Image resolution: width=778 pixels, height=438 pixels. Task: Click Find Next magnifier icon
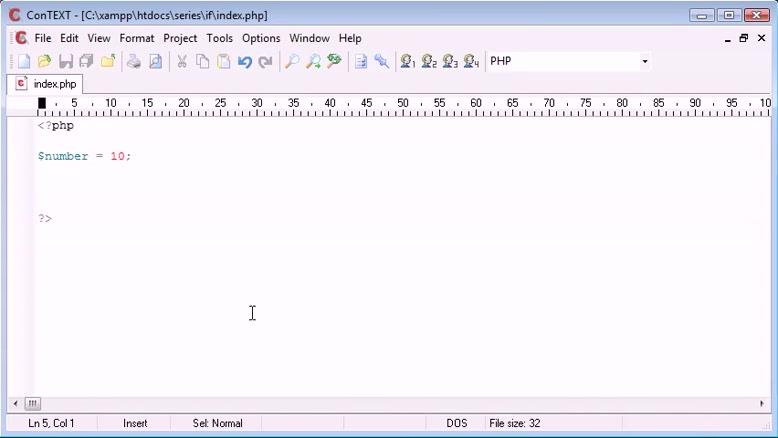tap(313, 62)
